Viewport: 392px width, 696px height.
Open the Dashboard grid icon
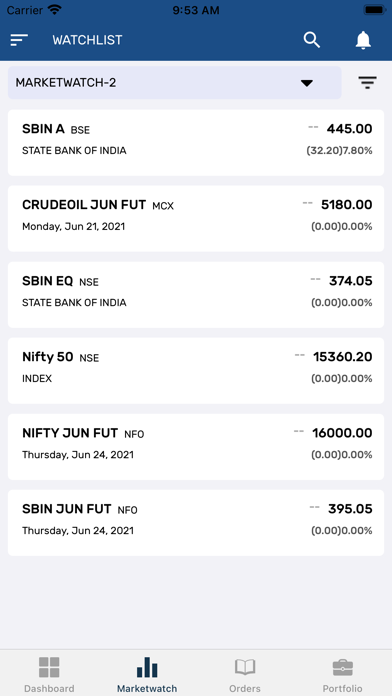[49, 667]
